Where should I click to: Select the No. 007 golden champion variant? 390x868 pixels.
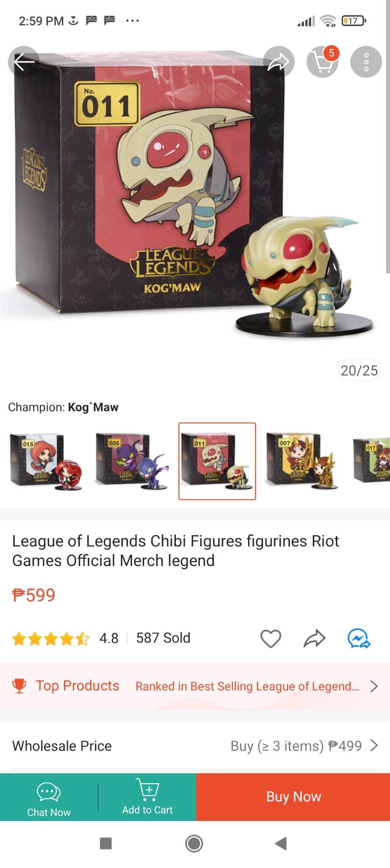click(303, 461)
